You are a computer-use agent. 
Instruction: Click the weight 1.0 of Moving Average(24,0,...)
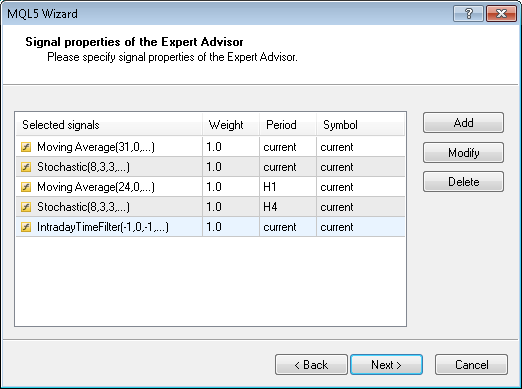tap(231, 187)
